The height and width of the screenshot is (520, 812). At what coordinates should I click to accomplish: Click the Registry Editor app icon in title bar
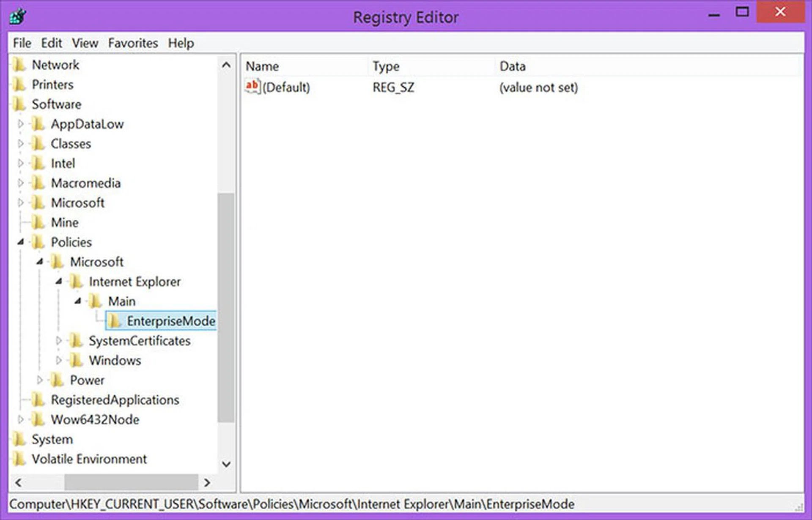[x=18, y=17]
